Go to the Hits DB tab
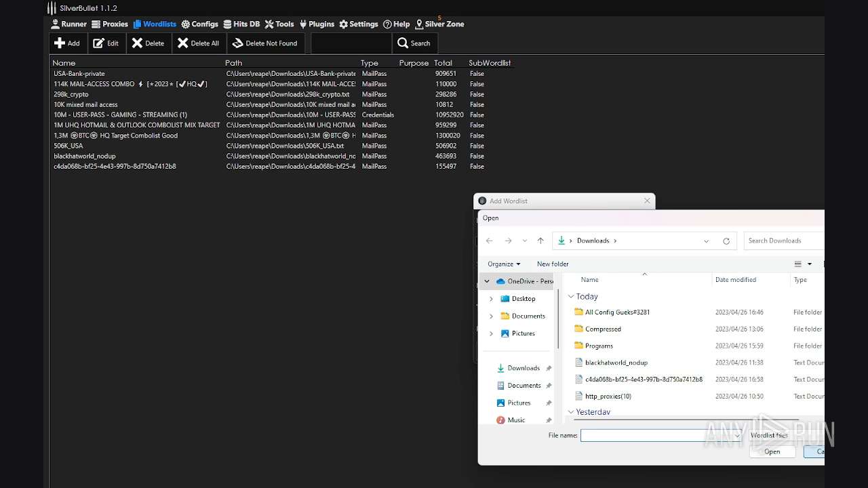 coord(241,24)
